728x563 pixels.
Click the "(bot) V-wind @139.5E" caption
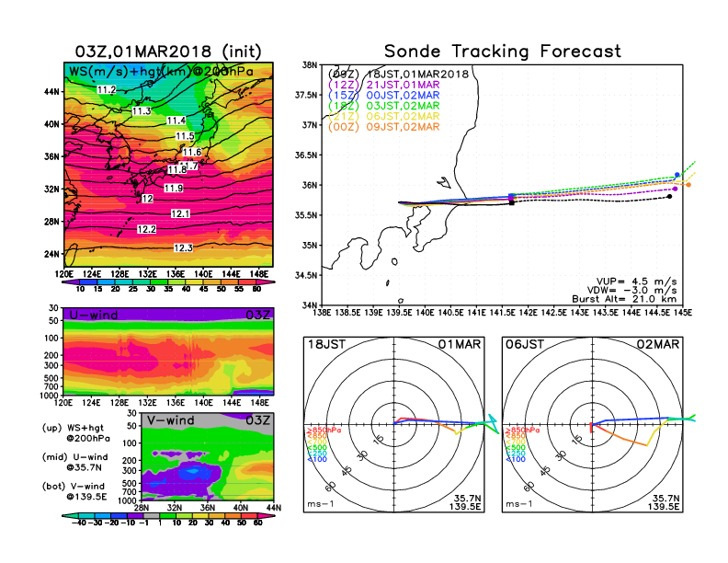click(74, 491)
